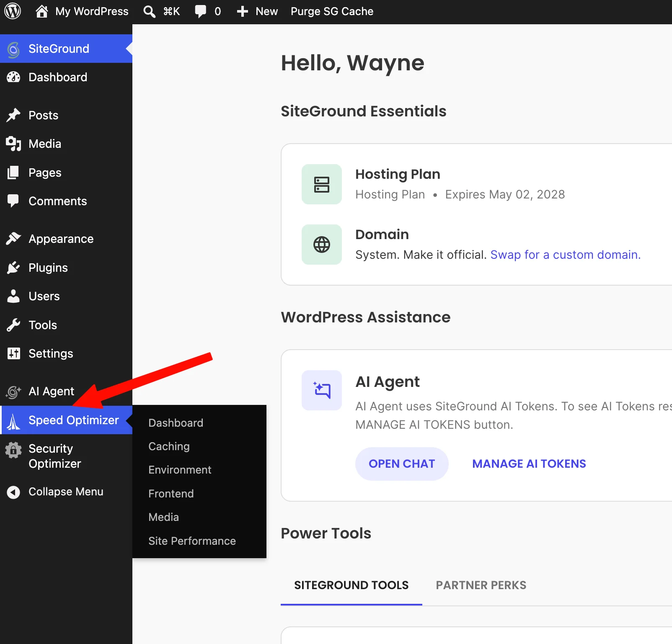
Task: Click the Expires May 02, 2028 text
Action: (505, 194)
